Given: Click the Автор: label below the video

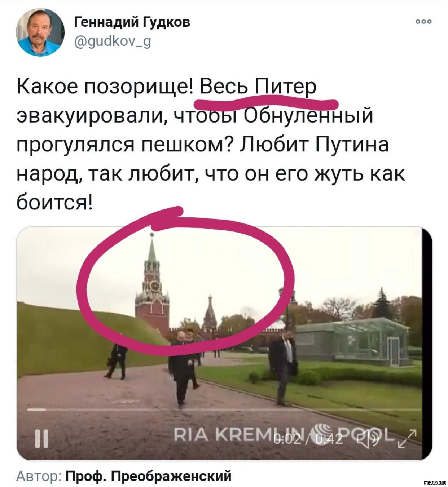Looking at the screenshot, I should (x=39, y=476).
